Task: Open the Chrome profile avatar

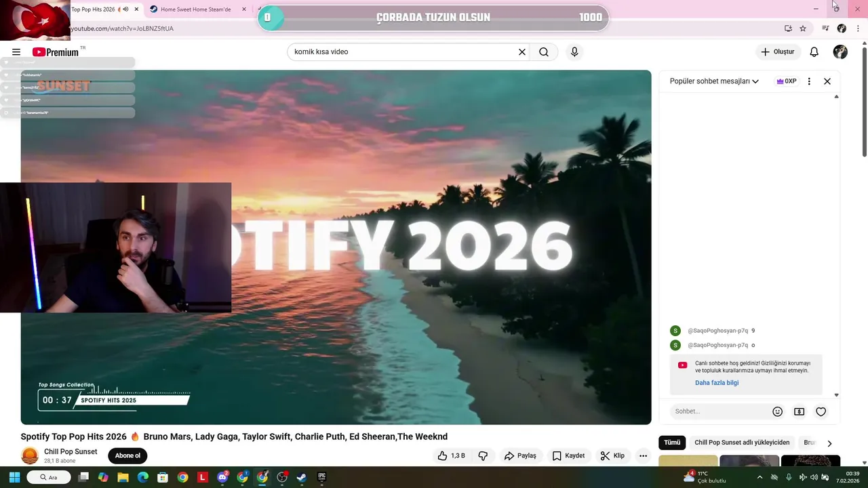Action: pos(842,28)
